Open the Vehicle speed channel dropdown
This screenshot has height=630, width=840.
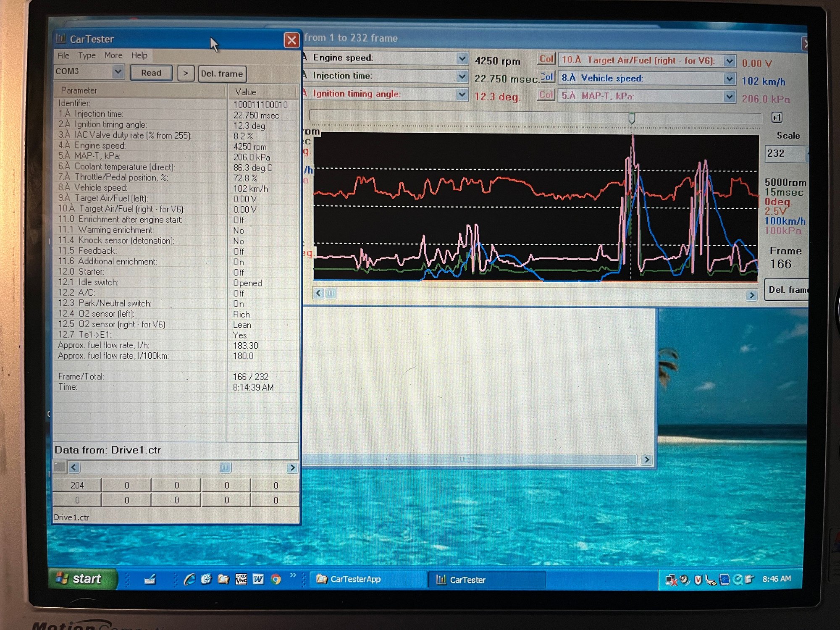click(729, 79)
